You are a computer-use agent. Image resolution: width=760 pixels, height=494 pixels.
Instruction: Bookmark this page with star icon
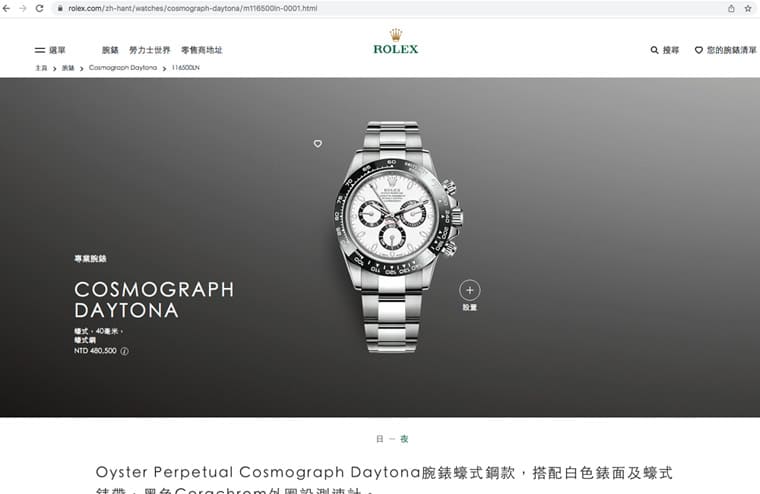[748, 8]
